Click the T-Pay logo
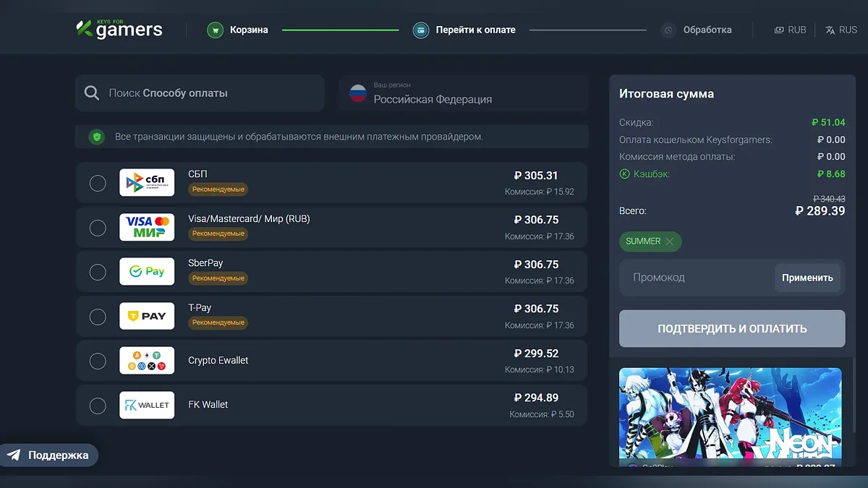This screenshot has height=488, width=868. pyautogui.click(x=147, y=316)
